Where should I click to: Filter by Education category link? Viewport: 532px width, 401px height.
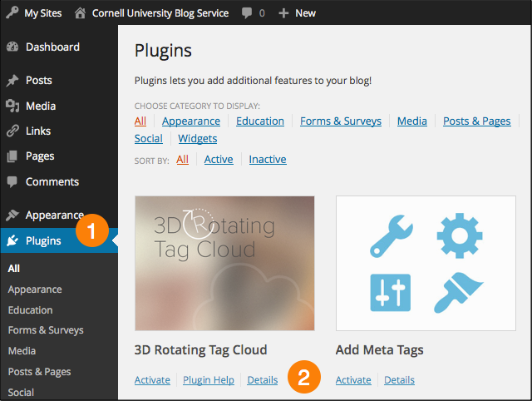coord(260,121)
